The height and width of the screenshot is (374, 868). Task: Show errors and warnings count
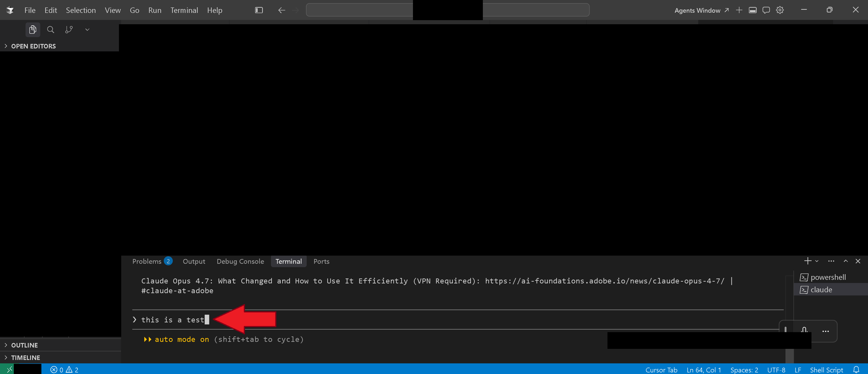tap(64, 370)
